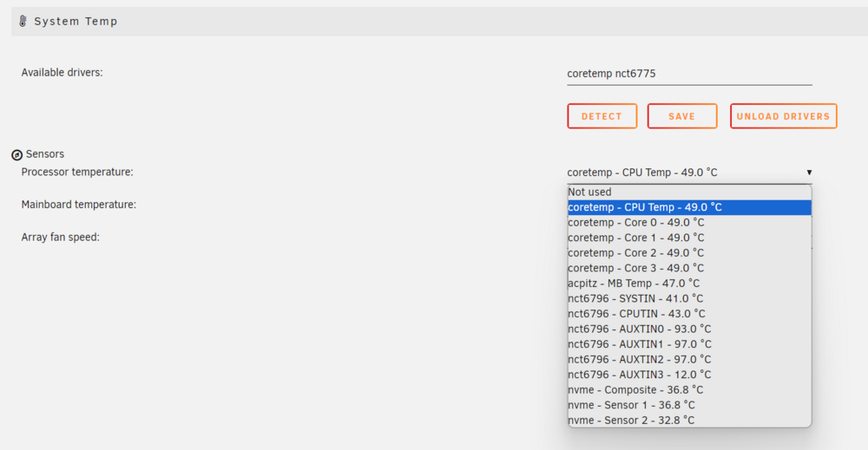
Task: Choose nvme - Sensor 1 - 36.8 °C
Action: [689, 405]
